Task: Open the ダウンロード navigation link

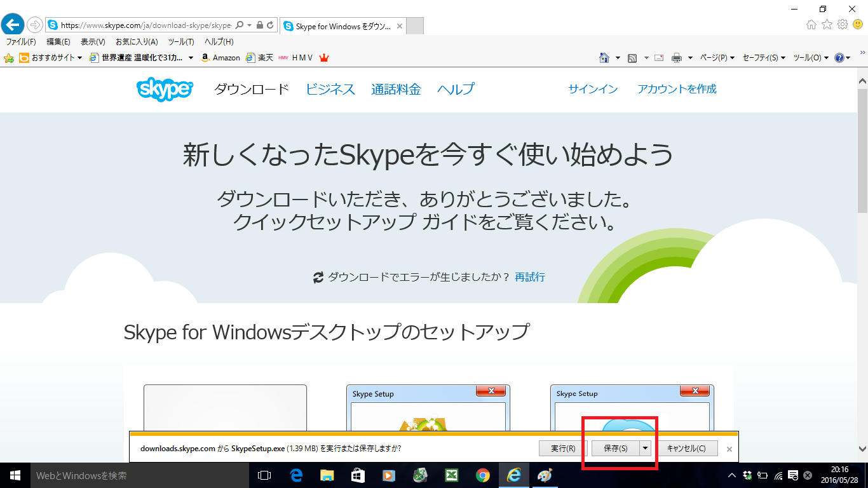Action: click(x=251, y=90)
